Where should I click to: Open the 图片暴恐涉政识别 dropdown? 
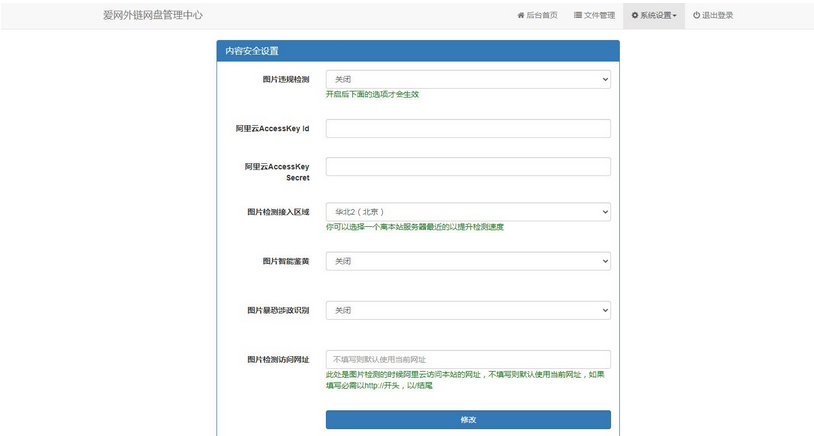(468, 310)
